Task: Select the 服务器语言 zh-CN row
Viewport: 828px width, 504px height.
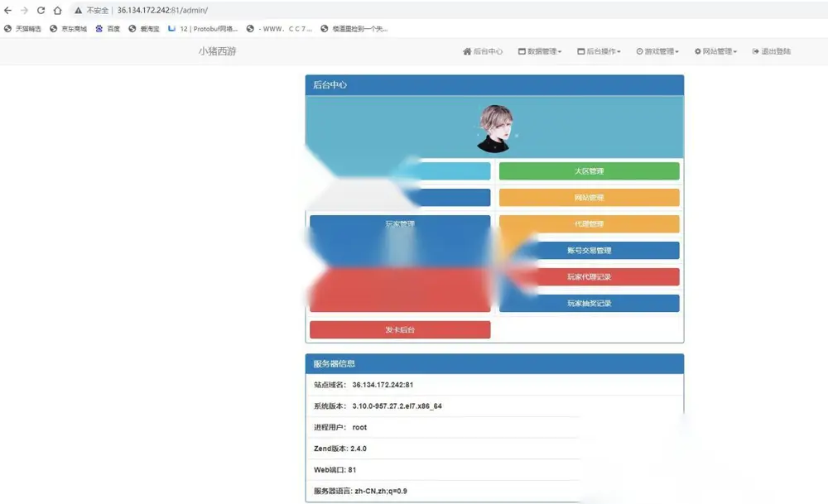Action: (495, 490)
